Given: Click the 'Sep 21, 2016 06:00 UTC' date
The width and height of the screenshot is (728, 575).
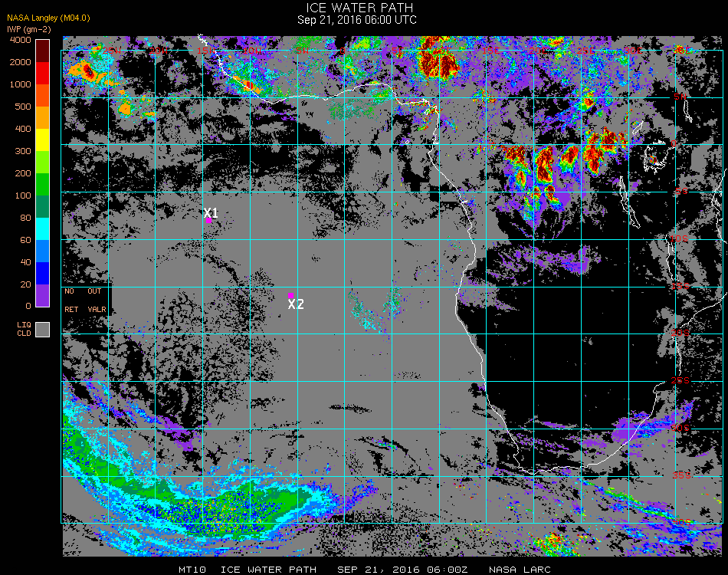Looking at the screenshot, I should pos(357,20).
